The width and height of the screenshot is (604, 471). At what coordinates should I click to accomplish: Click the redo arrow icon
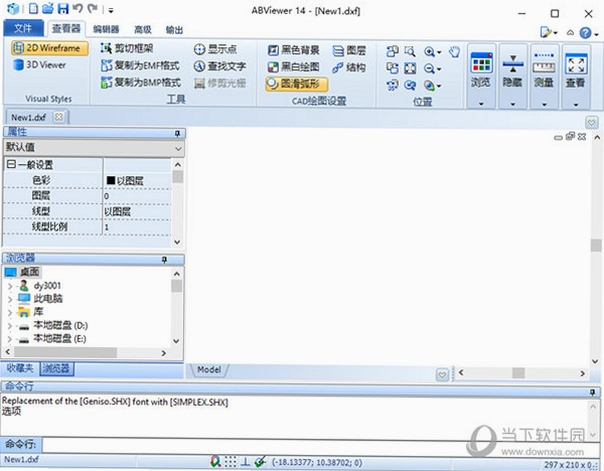[x=92, y=8]
